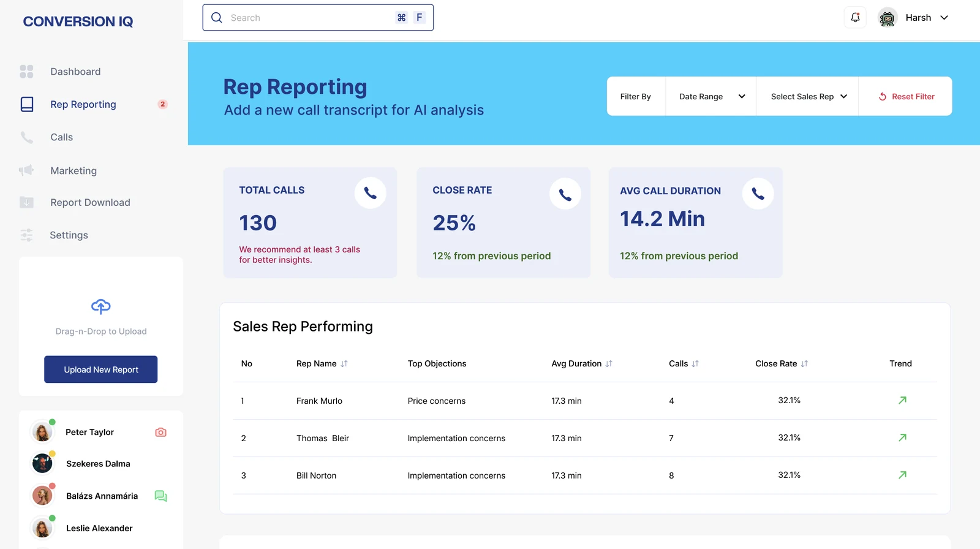This screenshot has width=980, height=549.
Task: Sort table by Close Rate arrows
Action: click(804, 364)
